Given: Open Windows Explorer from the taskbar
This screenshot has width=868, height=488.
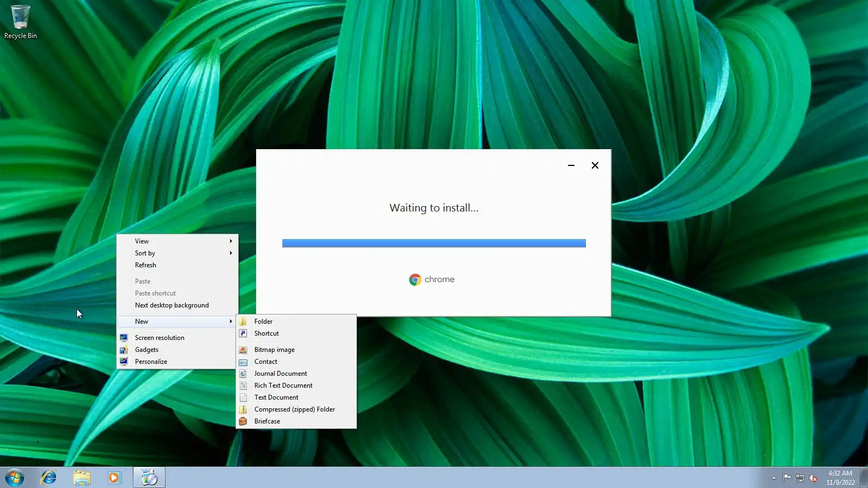Looking at the screenshot, I should [x=82, y=478].
